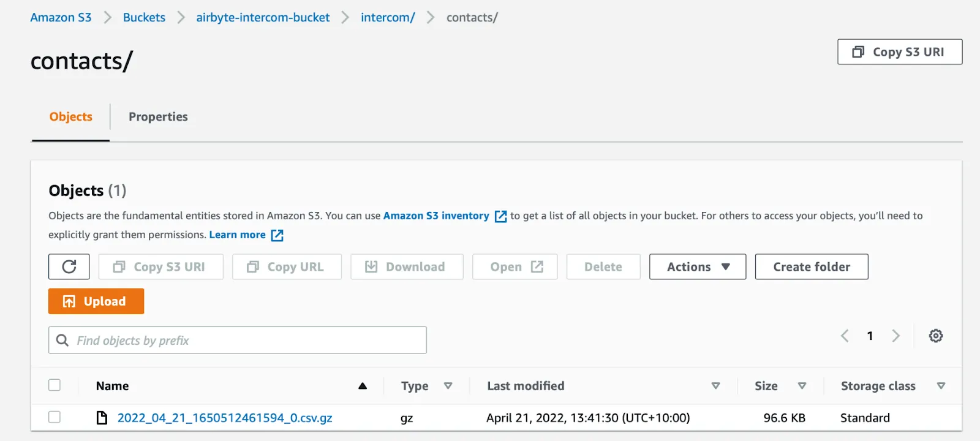
Task: Open table preferences gear icon
Action: pyautogui.click(x=935, y=336)
